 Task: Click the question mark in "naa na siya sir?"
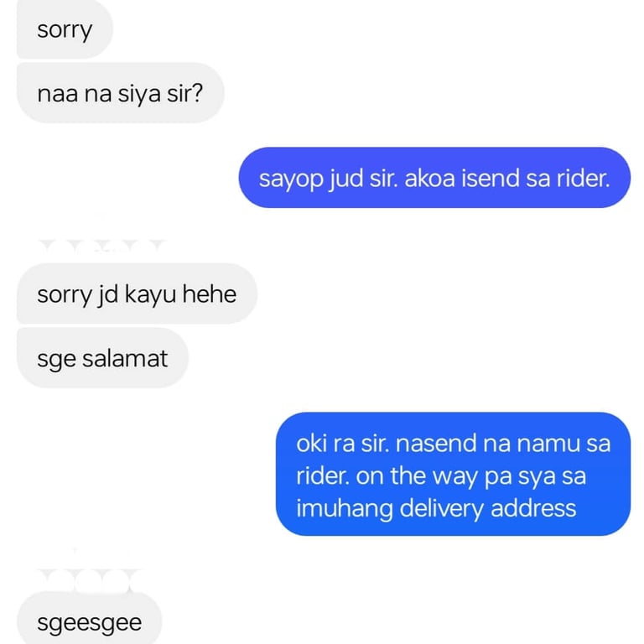click(197, 93)
